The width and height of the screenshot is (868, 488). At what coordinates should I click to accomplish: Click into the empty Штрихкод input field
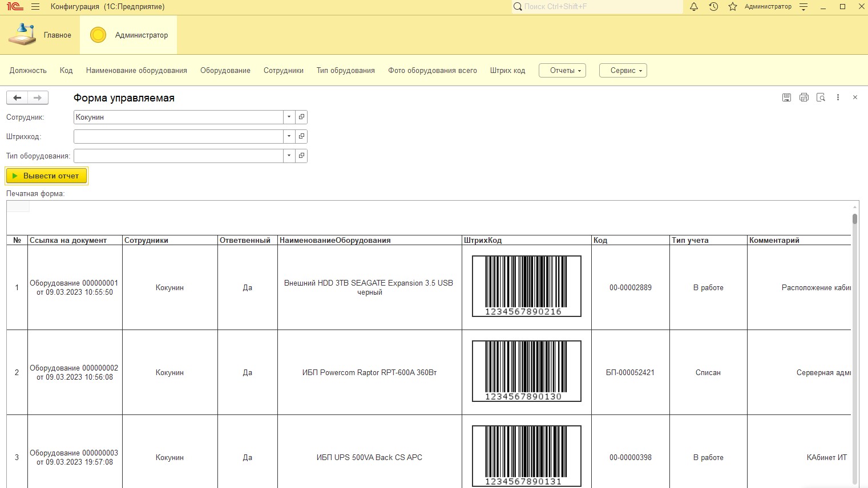coord(179,136)
